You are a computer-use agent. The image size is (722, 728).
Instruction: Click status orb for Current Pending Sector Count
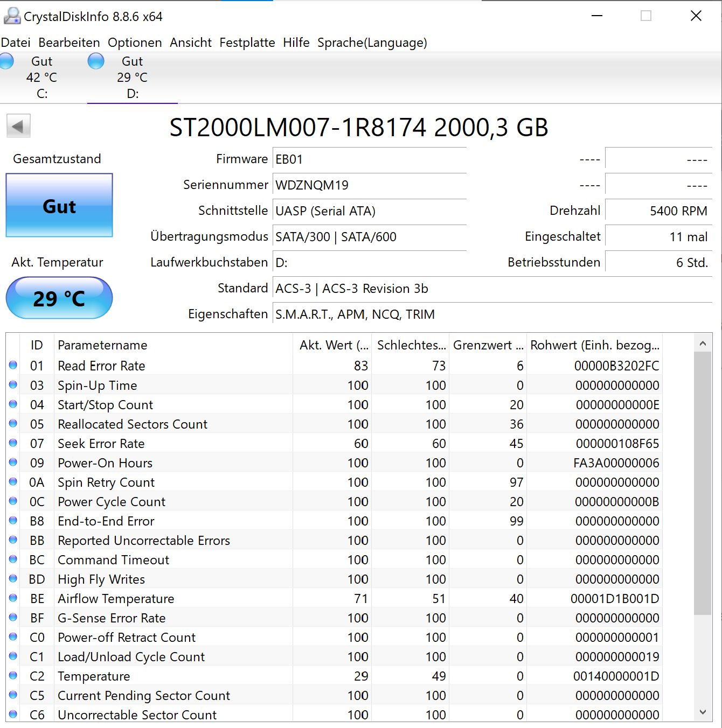[x=13, y=695]
